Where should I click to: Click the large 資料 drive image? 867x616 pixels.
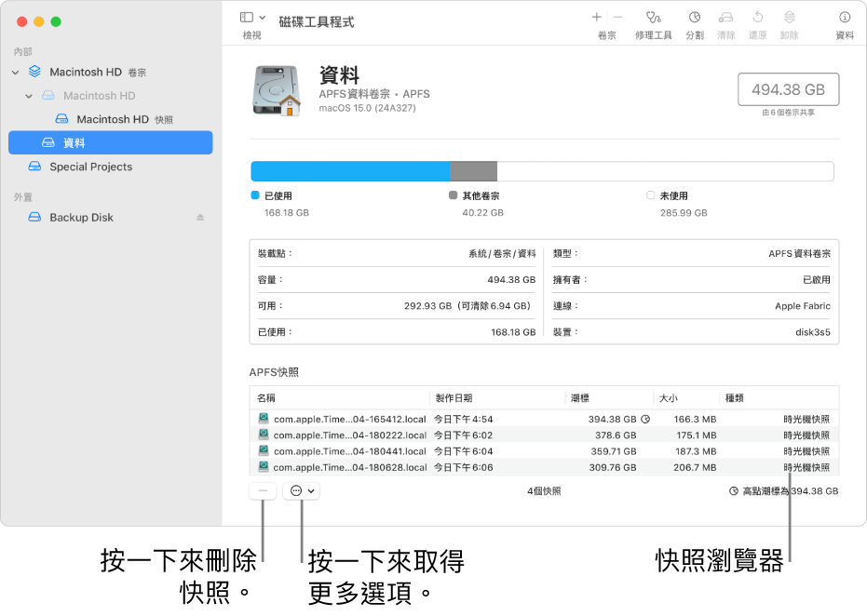[277, 91]
